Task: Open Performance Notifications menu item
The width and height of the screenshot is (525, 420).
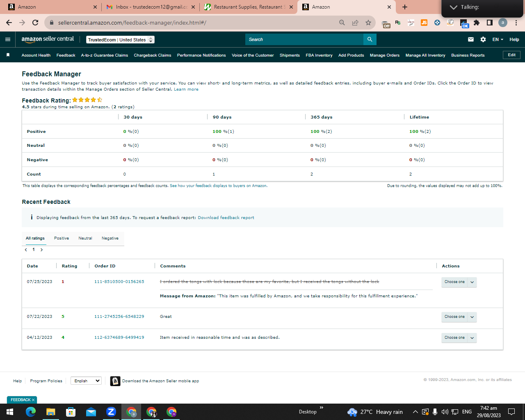Action: pos(201,55)
